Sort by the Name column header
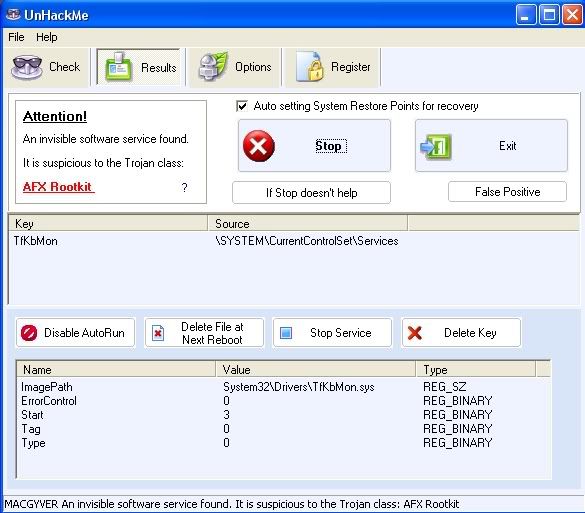Viewport: 585px width, 513px height. [116, 370]
